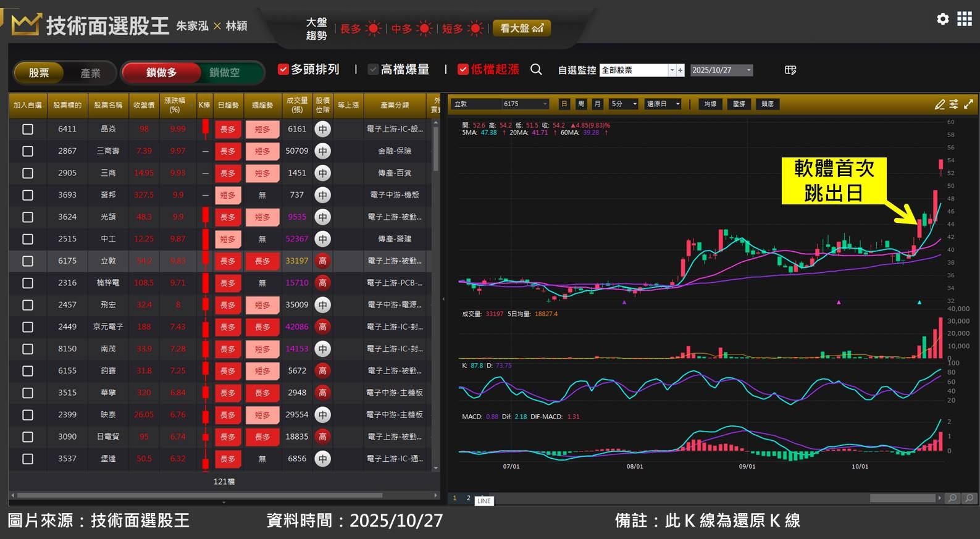
Task: Select the pencil drawing tool on chart toolbar
Action: (940, 104)
